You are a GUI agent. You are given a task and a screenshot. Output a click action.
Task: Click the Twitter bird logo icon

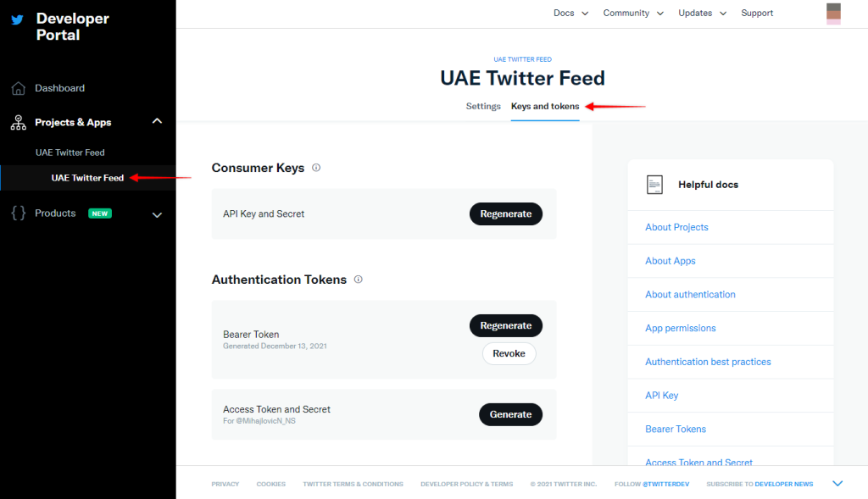pyautogui.click(x=18, y=19)
